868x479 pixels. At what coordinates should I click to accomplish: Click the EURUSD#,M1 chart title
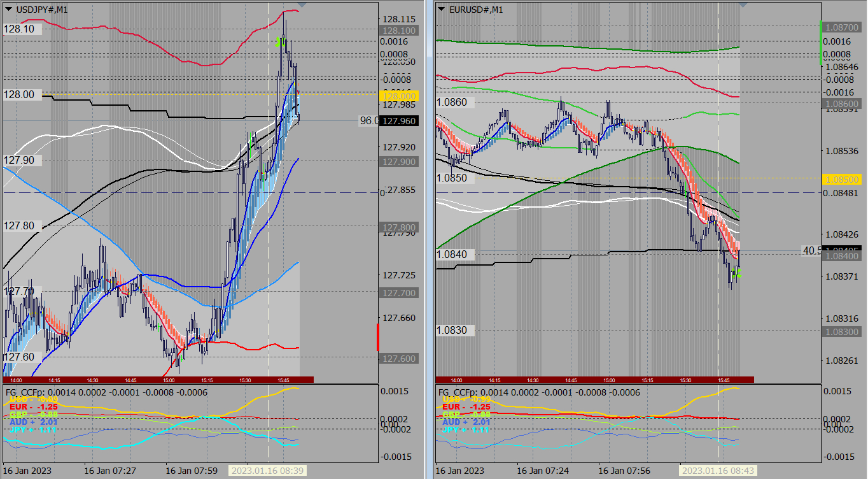[x=475, y=9]
